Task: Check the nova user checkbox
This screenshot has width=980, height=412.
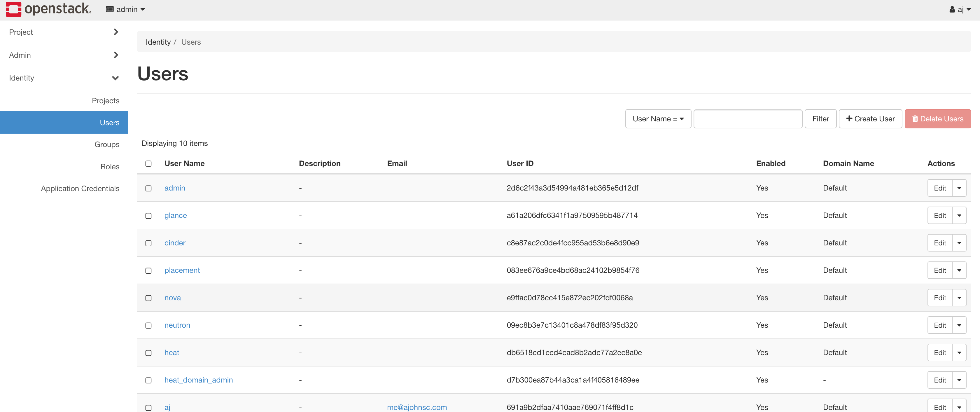Action: 148,298
